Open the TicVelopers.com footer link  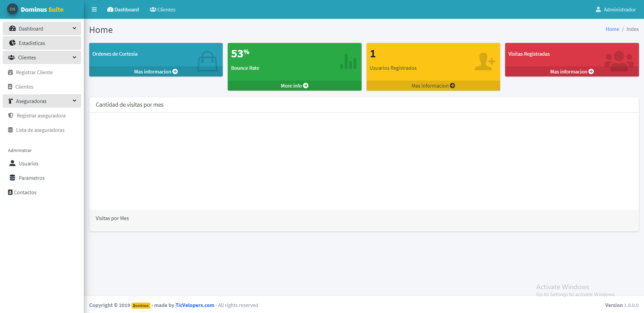[195, 305]
